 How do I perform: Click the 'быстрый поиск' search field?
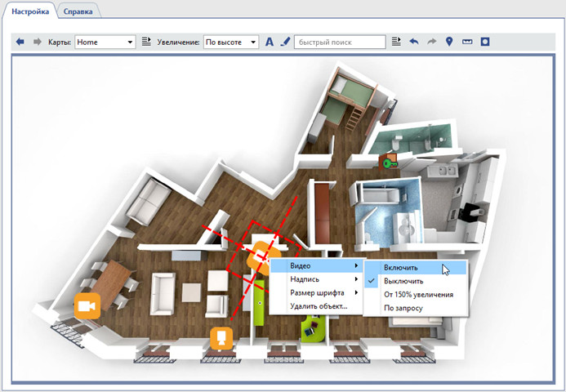[x=339, y=42]
